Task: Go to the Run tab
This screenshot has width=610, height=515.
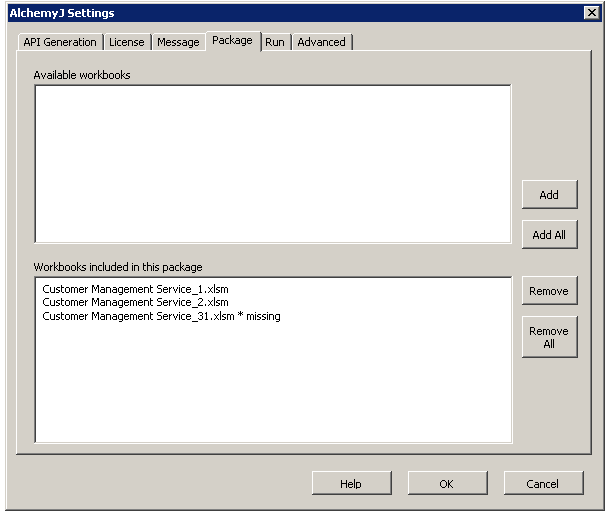Action: [x=275, y=42]
